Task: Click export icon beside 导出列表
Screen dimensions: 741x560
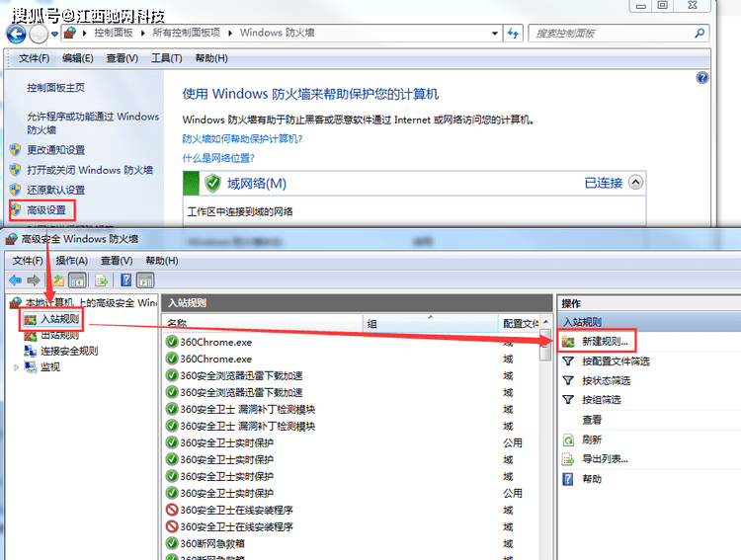Action: point(568,459)
